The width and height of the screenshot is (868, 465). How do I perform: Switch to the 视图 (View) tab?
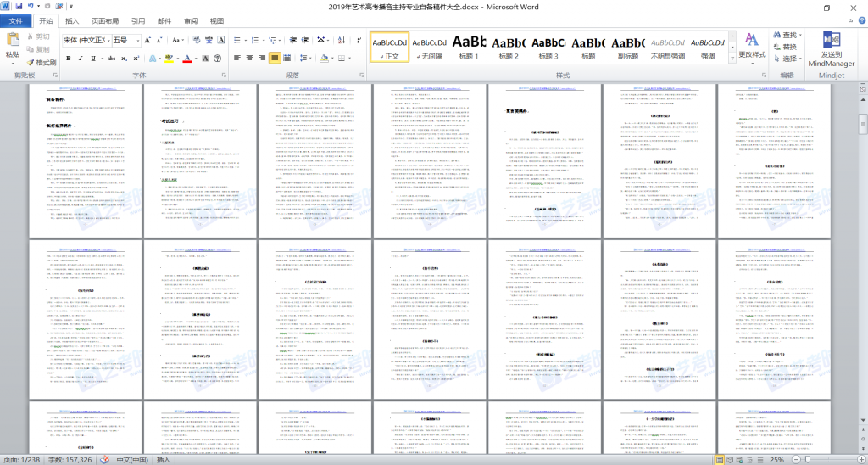(217, 20)
